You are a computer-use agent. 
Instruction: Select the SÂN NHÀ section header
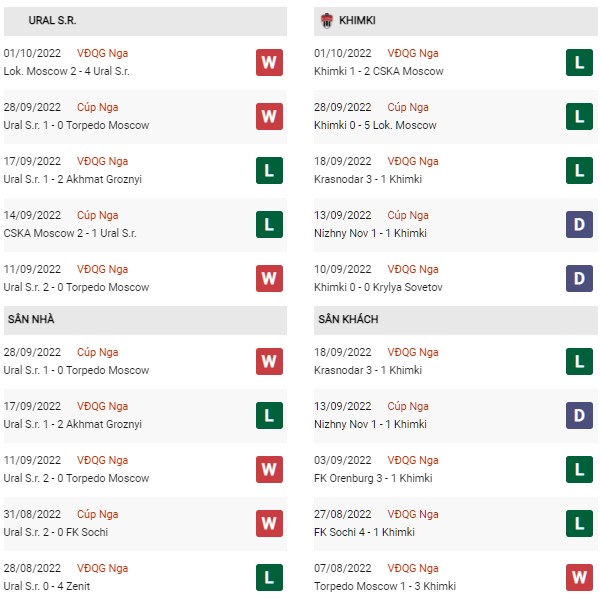(145, 320)
